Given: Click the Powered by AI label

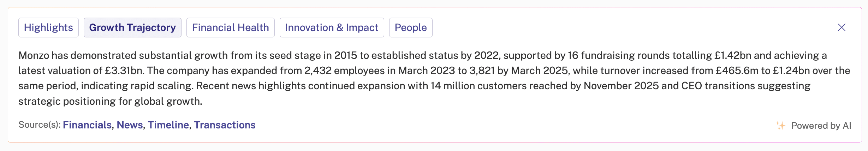Looking at the screenshot, I should [x=821, y=126].
